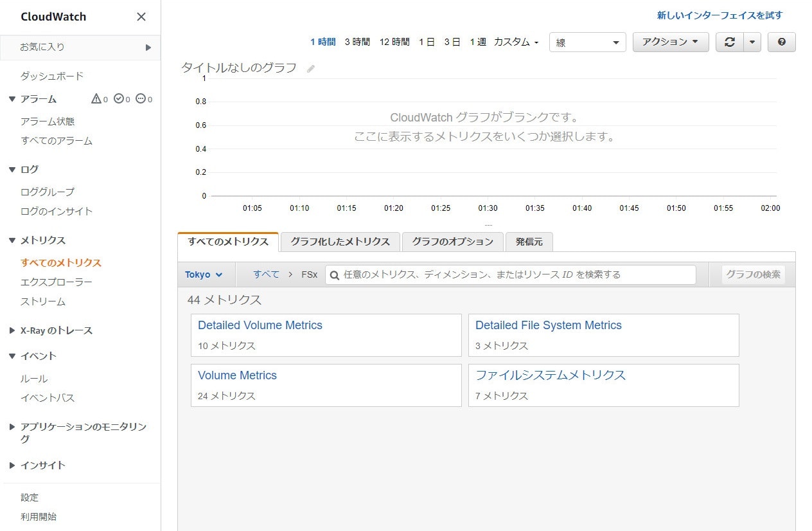Expand the お気に入り favorites arrow
The height and width of the screenshot is (531, 812).
[148, 47]
